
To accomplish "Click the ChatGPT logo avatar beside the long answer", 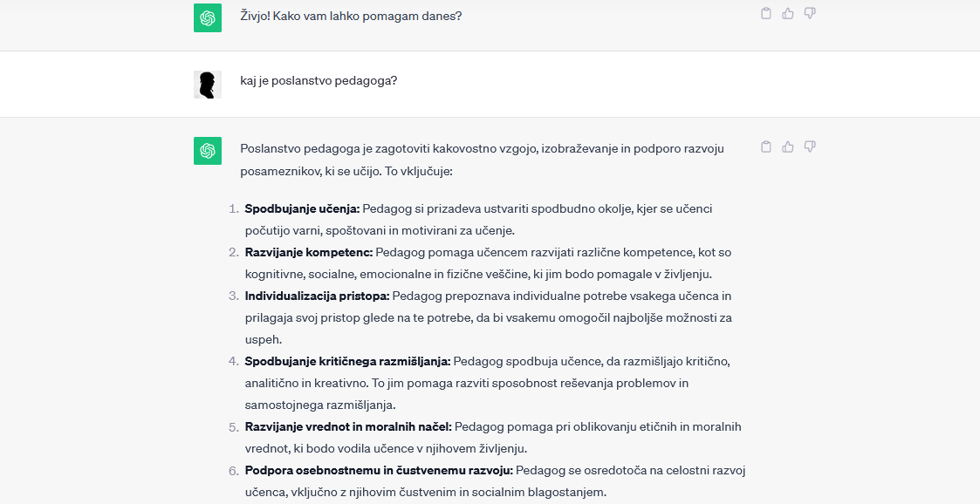I will tap(208, 151).
